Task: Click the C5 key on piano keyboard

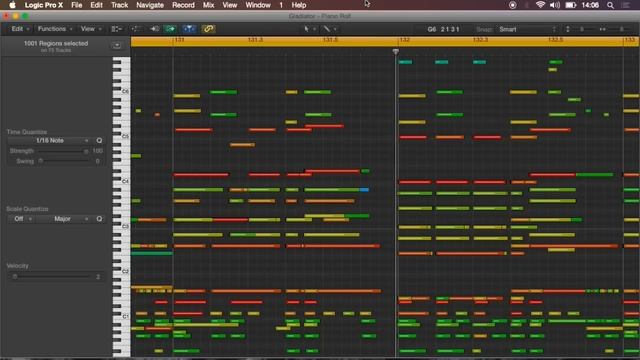Action: click(x=122, y=136)
